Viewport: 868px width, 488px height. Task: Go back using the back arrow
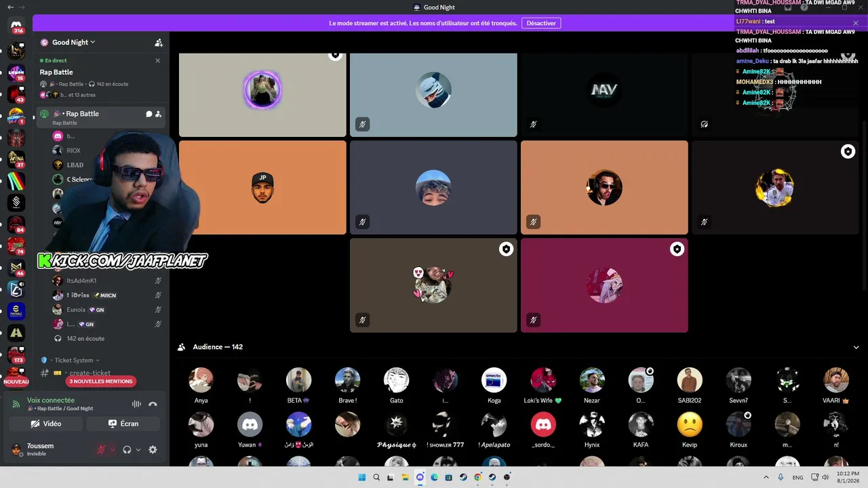10,7
